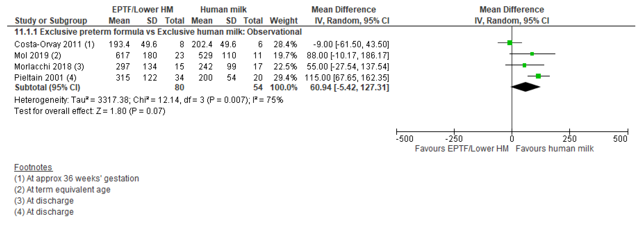The height and width of the screenshot is (225, 644).
Task: Click the Favours EPTF/Lower HM label
Action: (461, 149)
